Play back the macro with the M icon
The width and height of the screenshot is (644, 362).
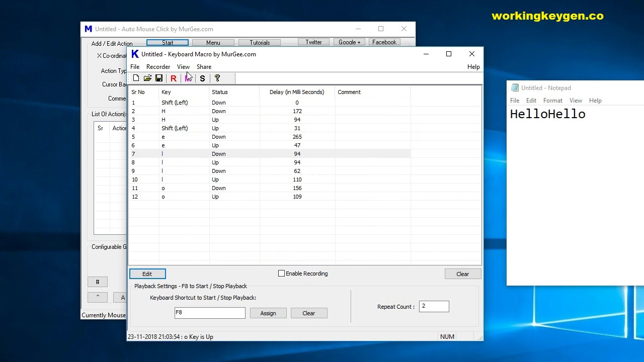click(188, 78)
